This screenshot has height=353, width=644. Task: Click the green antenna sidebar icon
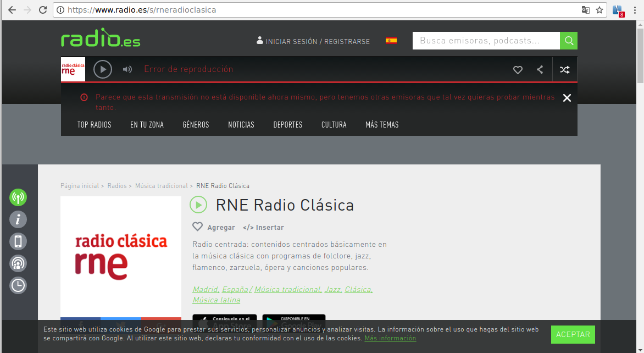tap(18, 197)
